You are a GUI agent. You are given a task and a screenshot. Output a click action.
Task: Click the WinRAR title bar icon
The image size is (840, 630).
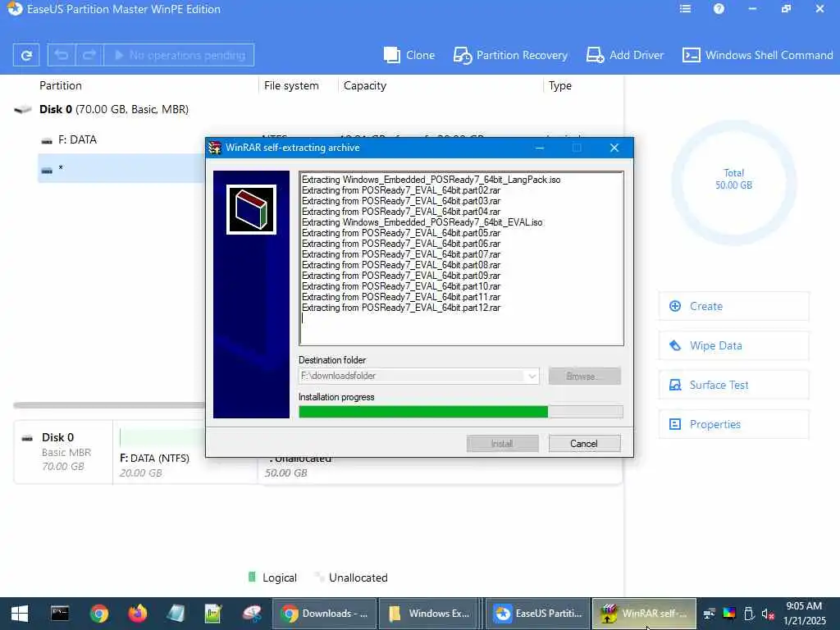215,148
